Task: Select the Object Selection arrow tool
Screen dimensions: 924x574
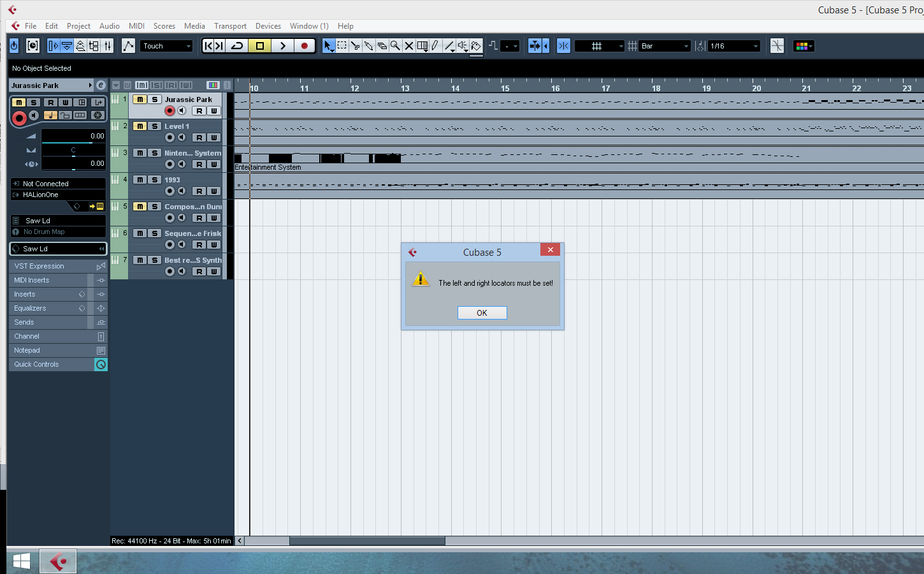Action: [328, 46]
